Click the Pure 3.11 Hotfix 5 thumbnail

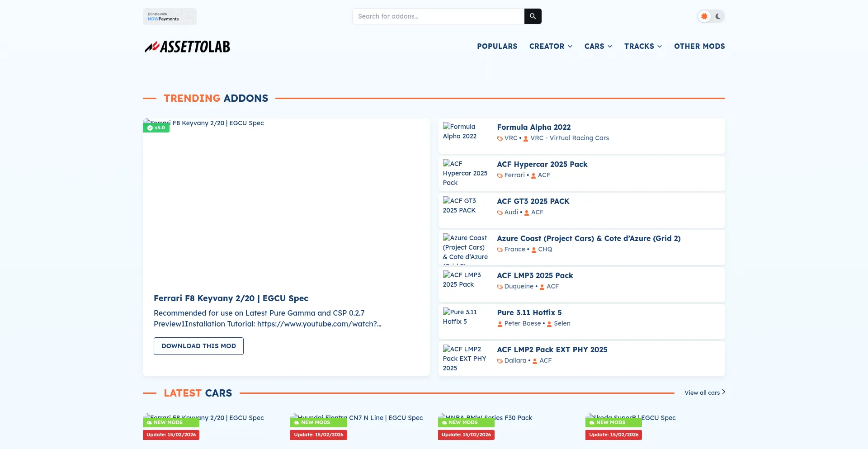(x=465, y=321)
